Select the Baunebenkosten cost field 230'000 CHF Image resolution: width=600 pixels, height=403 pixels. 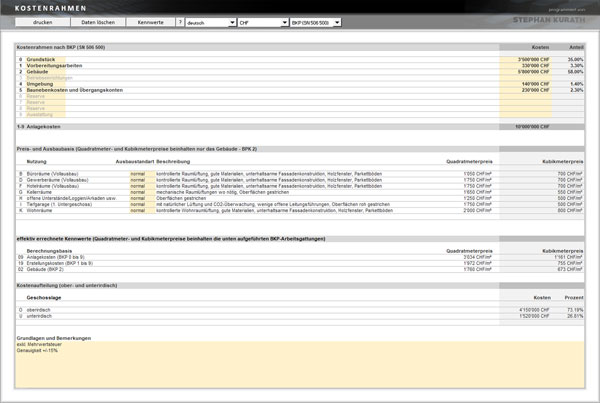[525, 90]
